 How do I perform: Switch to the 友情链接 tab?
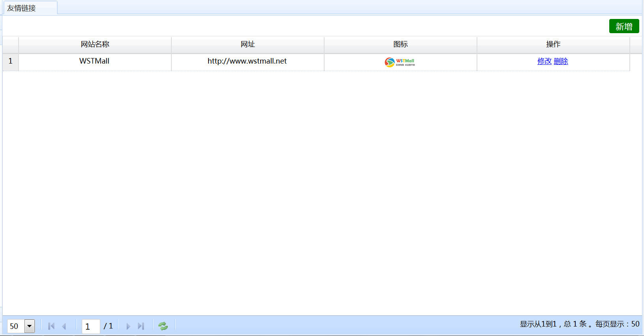click(x=30, y=8)
